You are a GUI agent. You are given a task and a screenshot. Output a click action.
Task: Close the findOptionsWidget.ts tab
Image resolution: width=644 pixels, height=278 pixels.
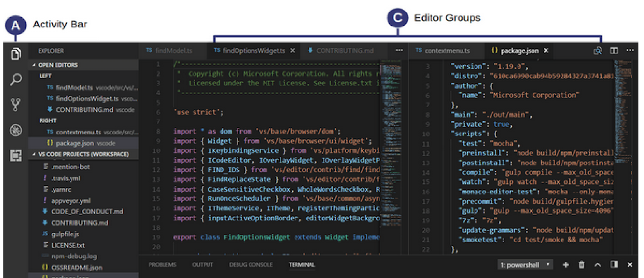point(293,50)
